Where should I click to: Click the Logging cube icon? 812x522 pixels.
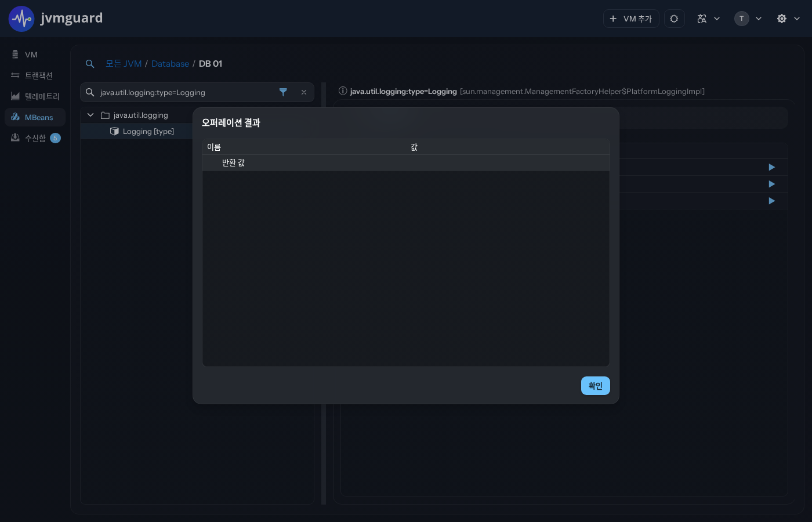pos(114,131)
